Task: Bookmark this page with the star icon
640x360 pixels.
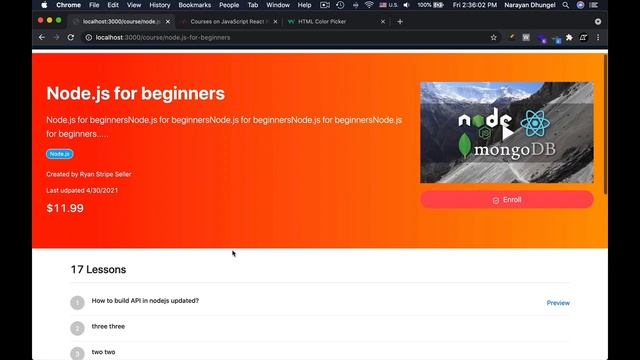Action: click(493, 38)
